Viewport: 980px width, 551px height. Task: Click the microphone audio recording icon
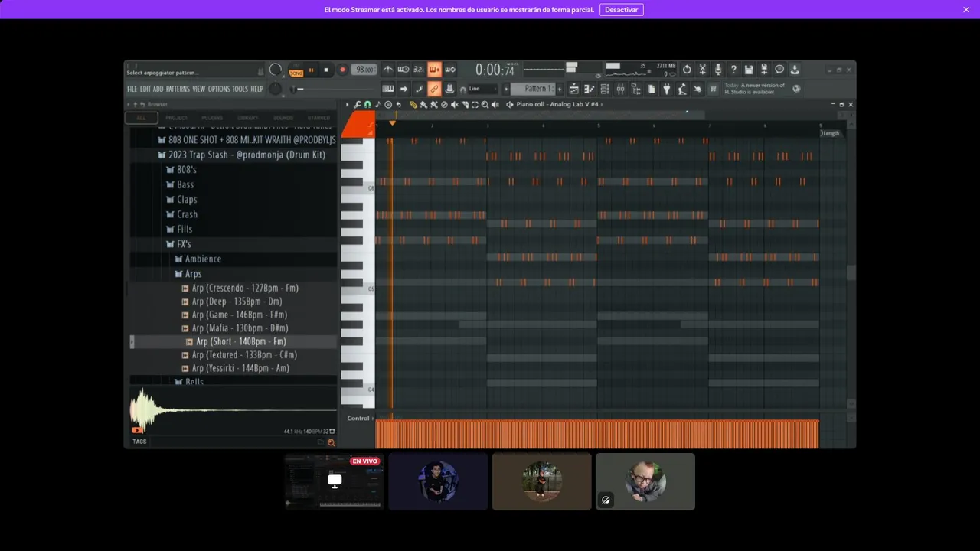(x=718, y=70)
